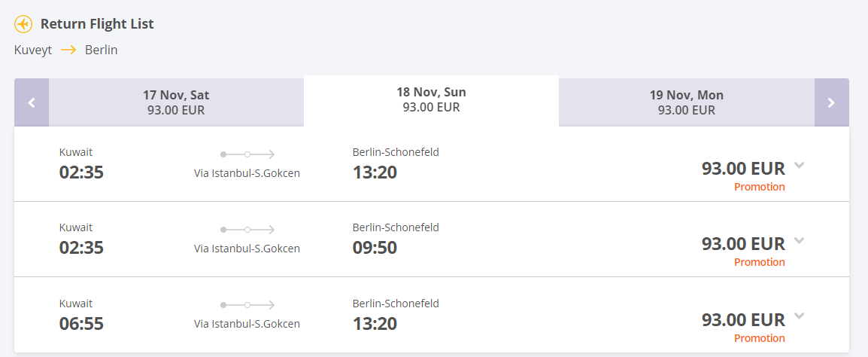868x357 pixels.
Task: Expand fare details for 06:55 departure flight
Action: pos(799,316)
